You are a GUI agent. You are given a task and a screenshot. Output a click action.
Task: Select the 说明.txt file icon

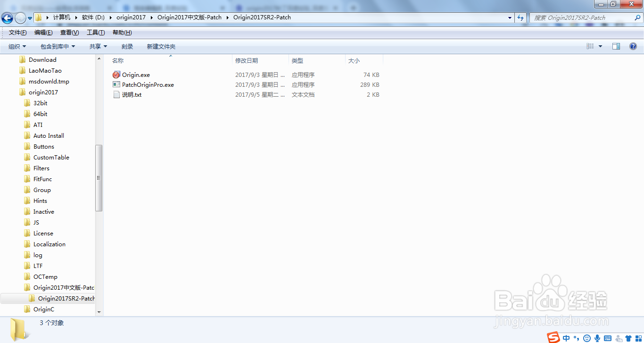point(116,94)
